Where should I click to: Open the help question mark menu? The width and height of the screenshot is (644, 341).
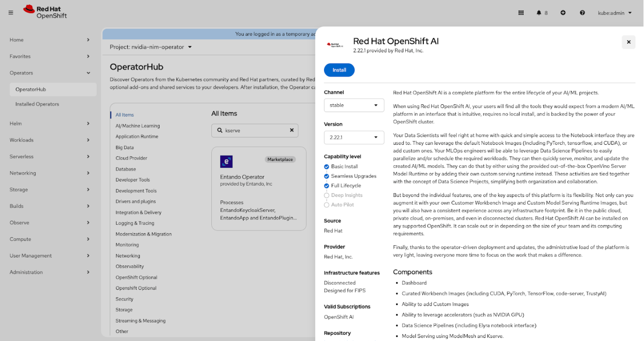pos(582,13)
